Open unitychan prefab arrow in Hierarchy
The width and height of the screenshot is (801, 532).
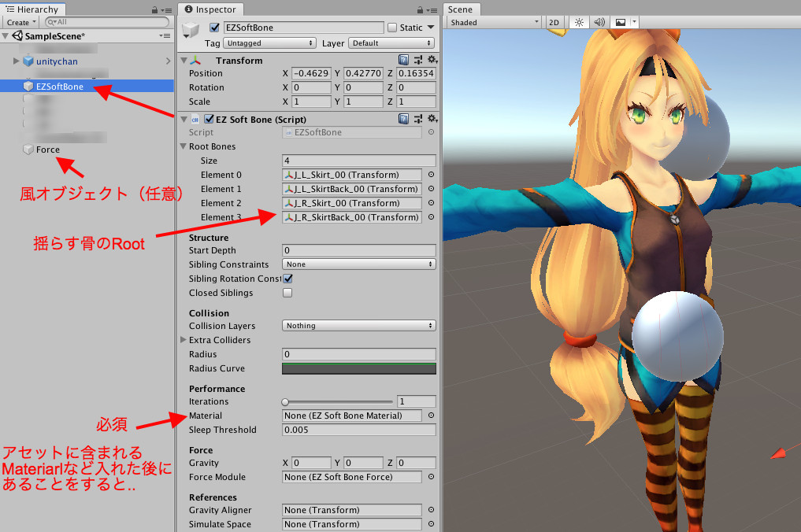click(168, 61)
